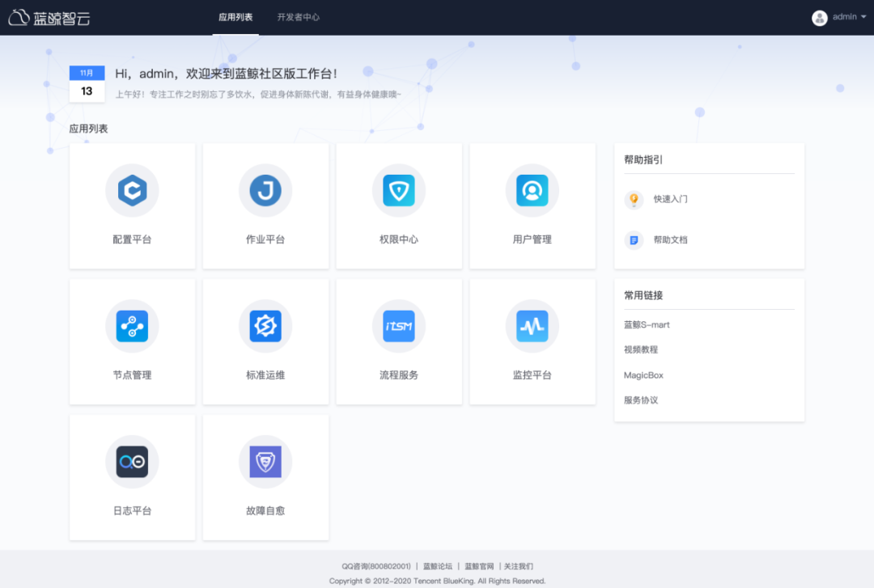This screenshot has height=588, width=874.
Task: Click the 快速入门 lightbulb icon
Action: pyautogui.click(x=634, y=199)
